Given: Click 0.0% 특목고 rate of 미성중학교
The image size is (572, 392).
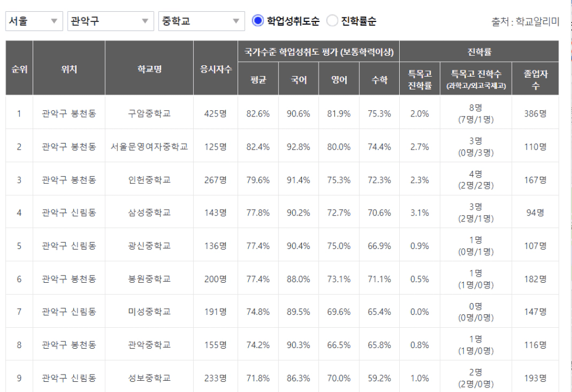Looking at the screenshot, I should click(419, 311).
